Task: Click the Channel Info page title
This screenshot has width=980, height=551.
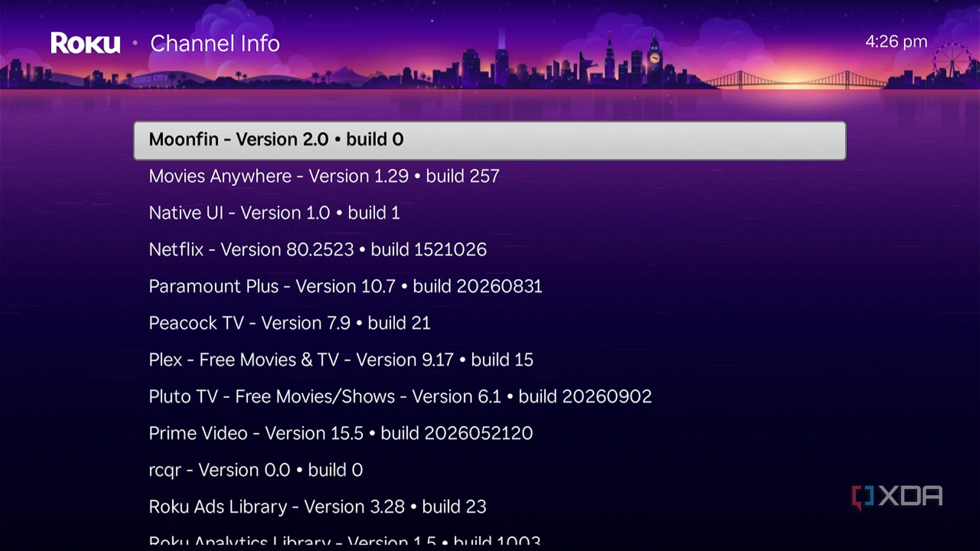Action: pos(214,43)
